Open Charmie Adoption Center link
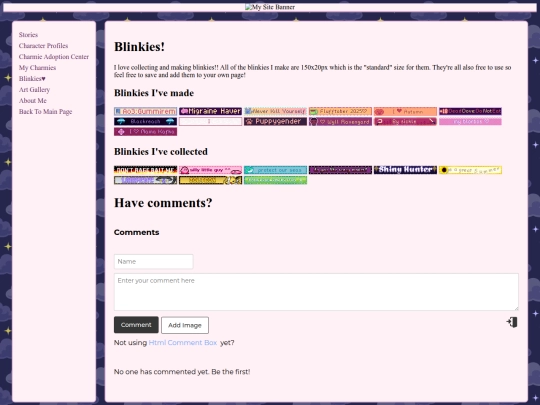The image size is (540, 405). click(x=54, y=57)
